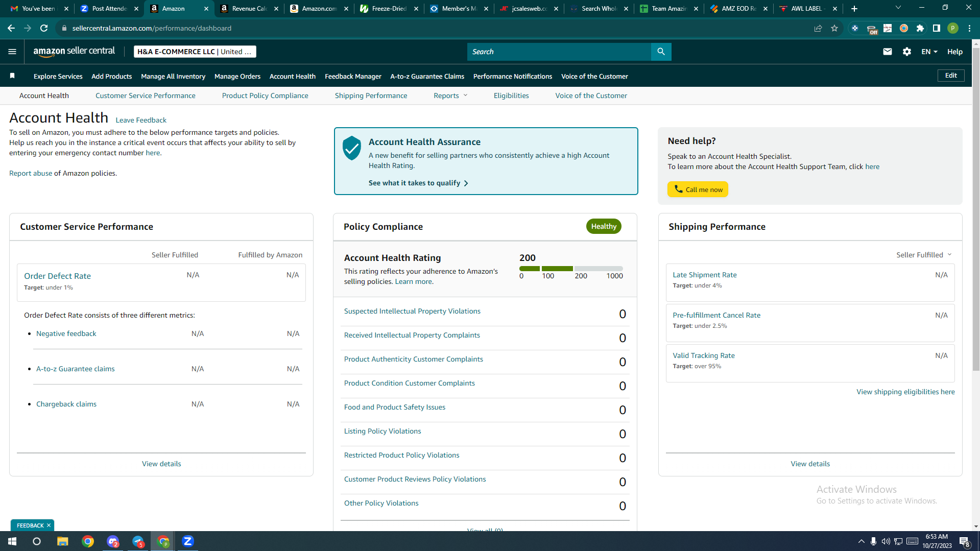The width and height of the screenshot is (980, 551).
Task: Click Learn more about health rating
Action: click(413, 281)
